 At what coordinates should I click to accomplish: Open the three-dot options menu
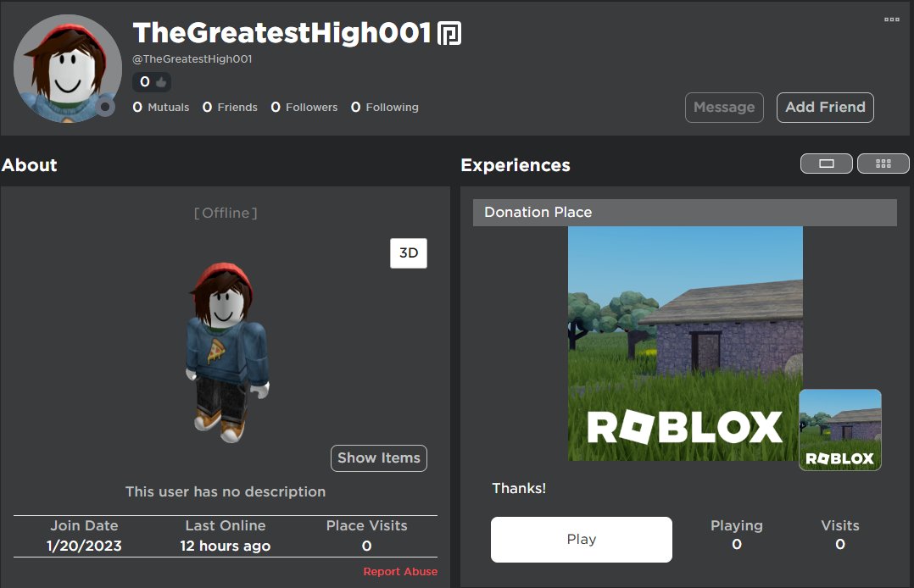click(x=891, y=19)
